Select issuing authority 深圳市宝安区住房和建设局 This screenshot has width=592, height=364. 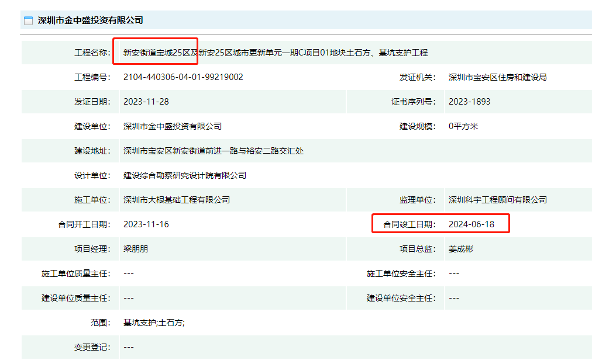point(498,77)
